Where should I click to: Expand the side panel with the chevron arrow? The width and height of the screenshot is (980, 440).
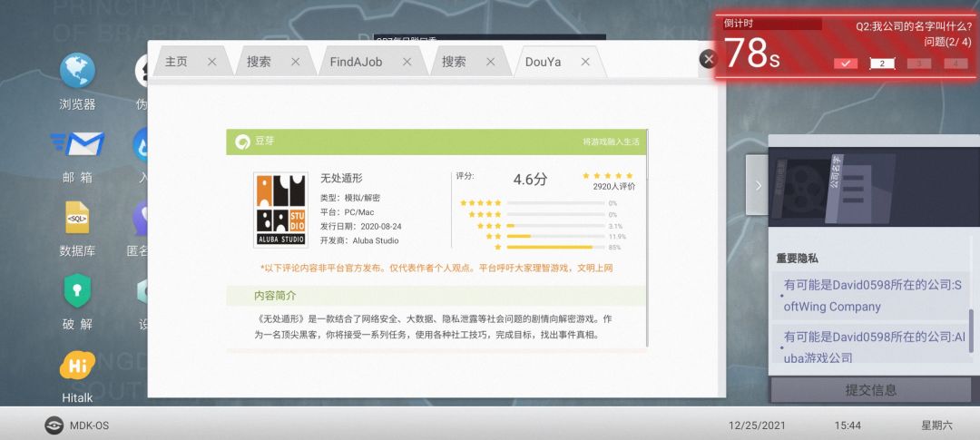(758, 185)
